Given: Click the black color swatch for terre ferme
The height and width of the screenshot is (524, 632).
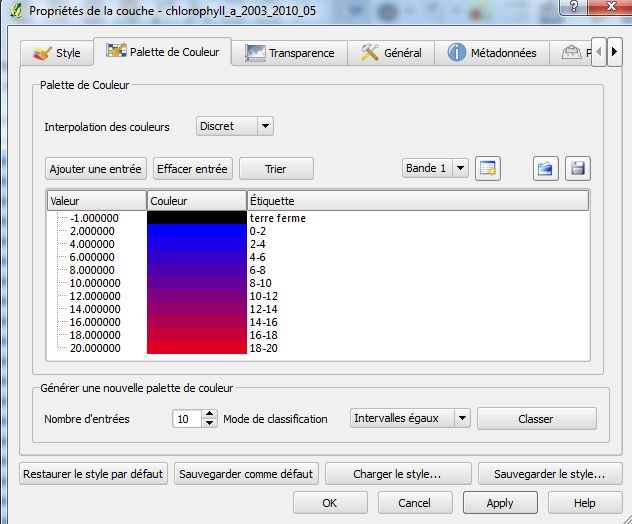Looking at the screenshot, I should tap(196, 217).
